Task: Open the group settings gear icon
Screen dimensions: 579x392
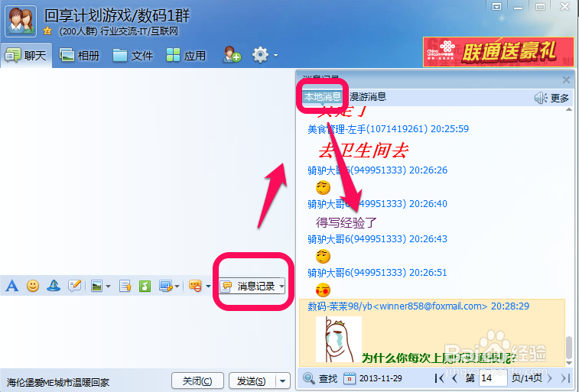Action: (x=260, y=55)
